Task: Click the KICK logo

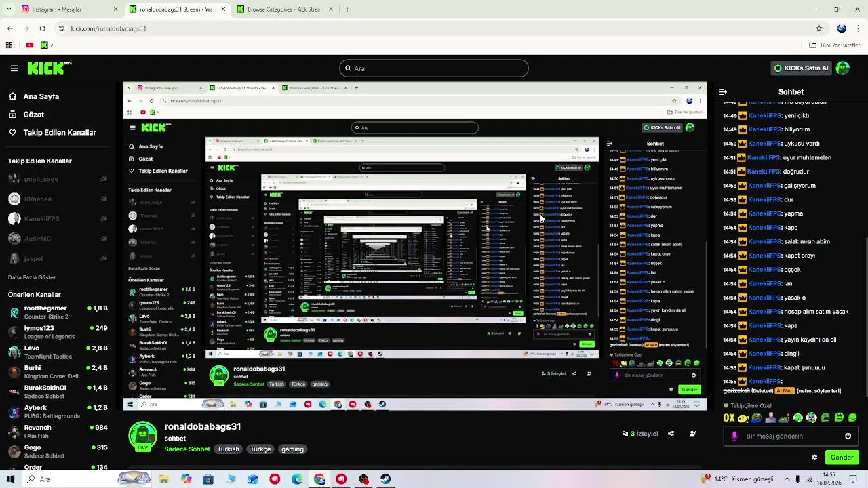Action: [49, 68]
